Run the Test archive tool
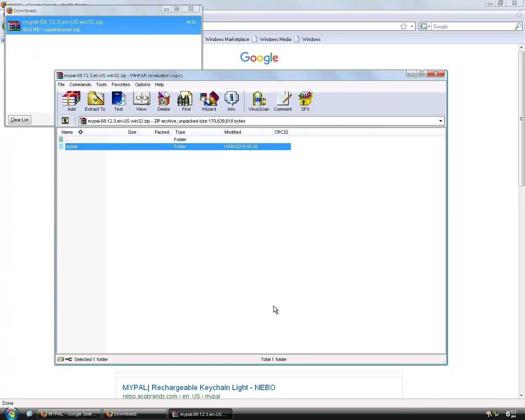This screenshot has width=525, height=420. pyautogui.click(x=119, y=101)
